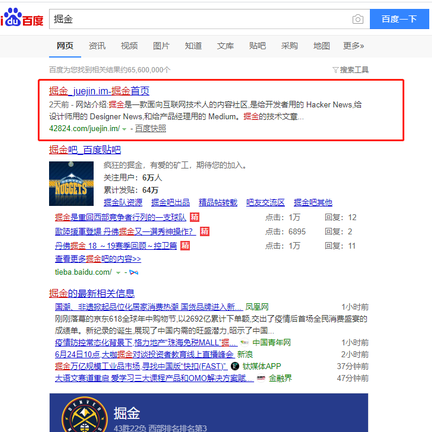Image resolution: width=432 pixels, height=432 pixels.
Task: Click the 点击: 6895 count
Action: [x=285, y=232]
